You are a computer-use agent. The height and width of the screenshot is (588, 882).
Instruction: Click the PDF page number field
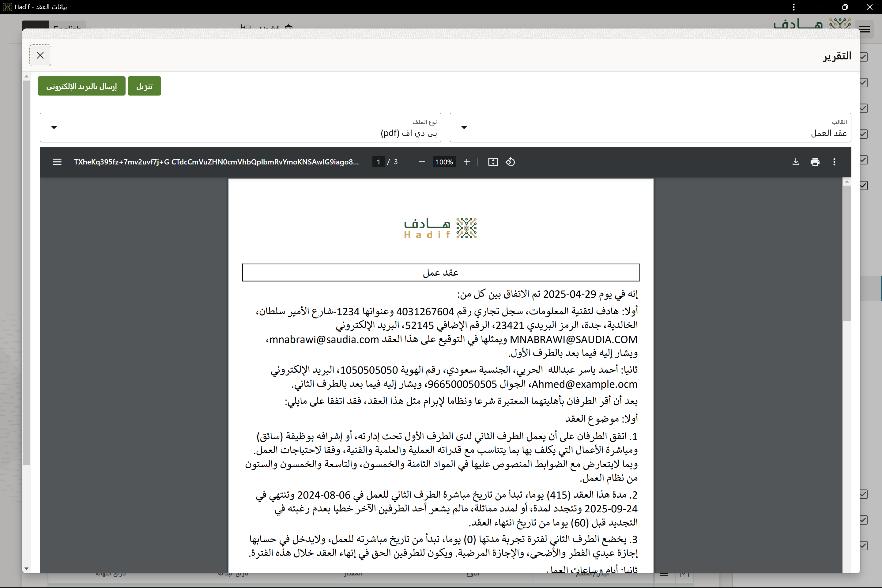pyautogui.click(x=379, y=162)
